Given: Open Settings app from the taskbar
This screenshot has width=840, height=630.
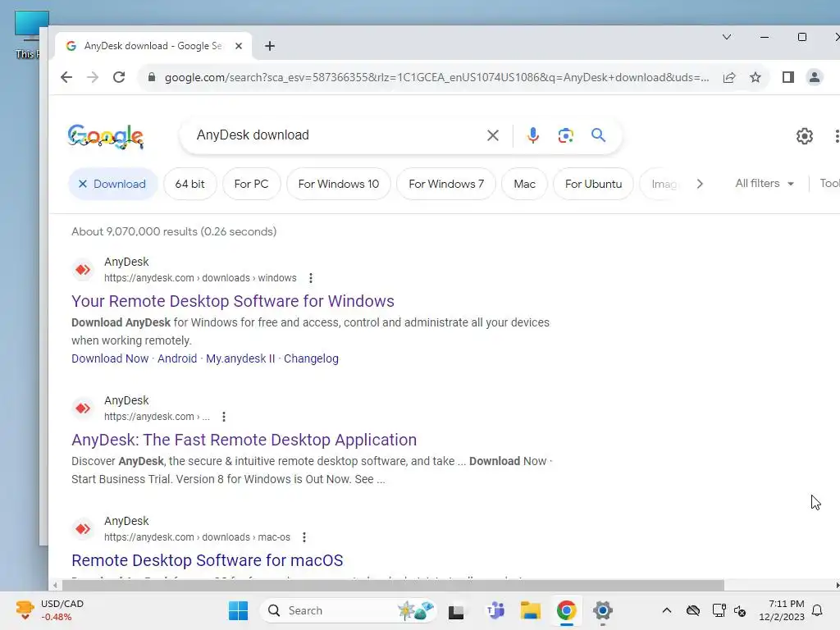Looking at the screenshot, I should click(603, 610).
